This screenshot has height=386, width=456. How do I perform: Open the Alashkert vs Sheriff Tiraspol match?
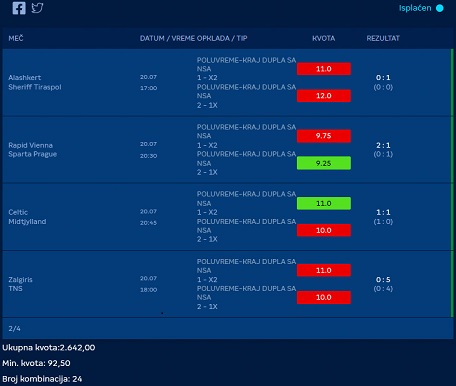coord(35,82)
